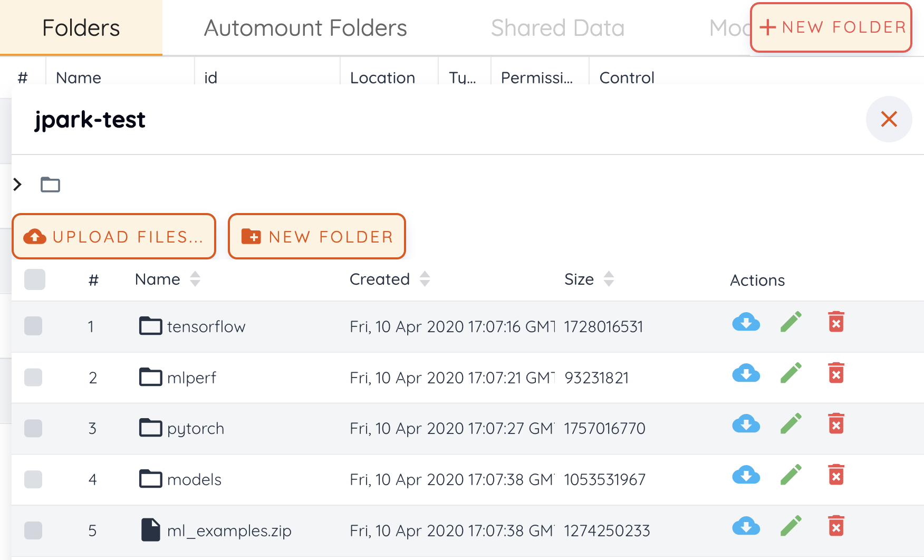This screenshot has width=924, height=560.
Task: Rename ml_examples.zip with pencil icon
Action: tap(791, 526)
